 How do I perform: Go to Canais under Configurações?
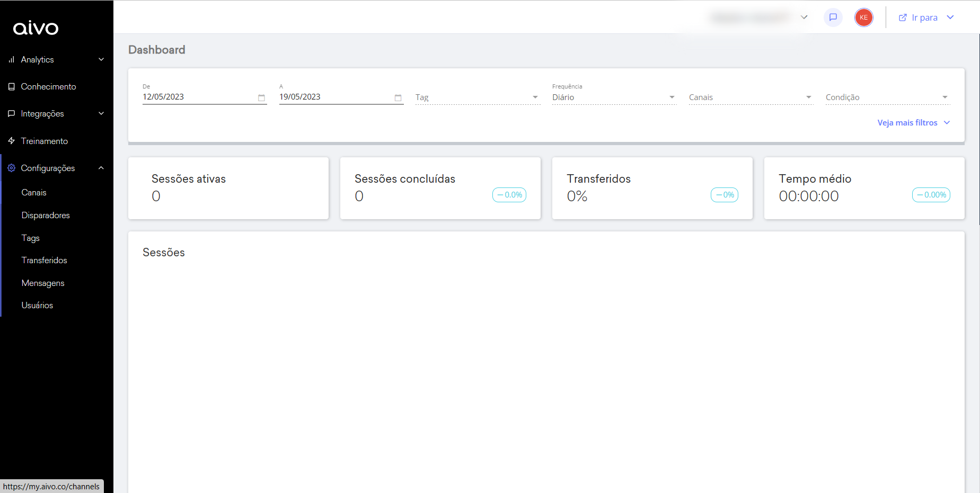(34, 193)
